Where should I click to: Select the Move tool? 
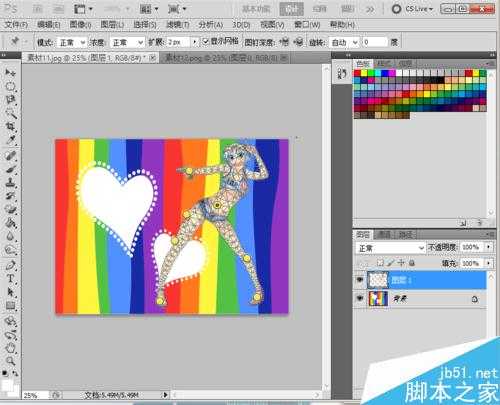[x=10, y=73]
